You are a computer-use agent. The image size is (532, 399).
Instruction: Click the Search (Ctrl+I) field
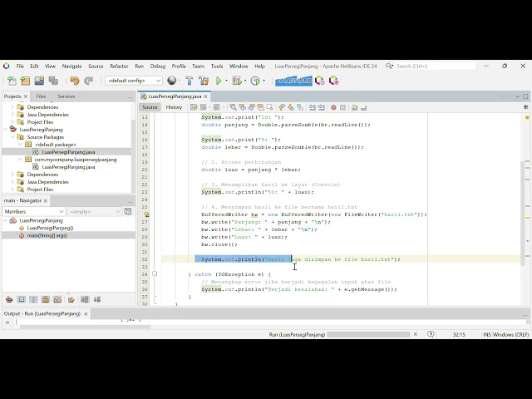tap(436, 66)
